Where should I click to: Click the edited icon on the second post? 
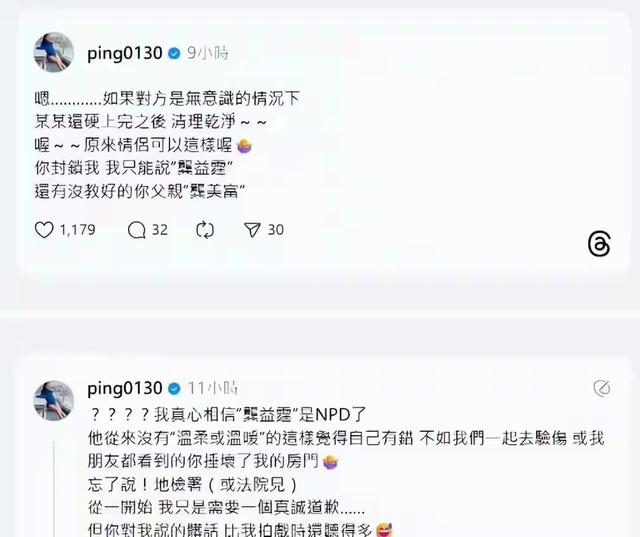(602, 388)
